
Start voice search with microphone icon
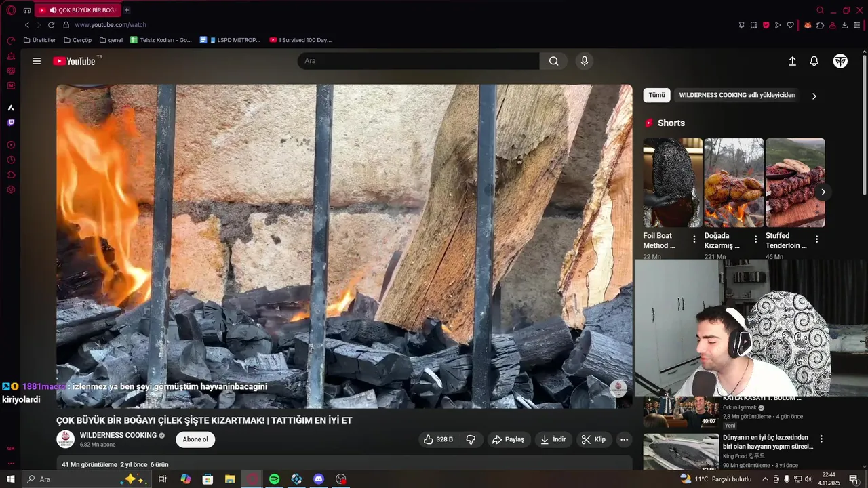[585, 61]
